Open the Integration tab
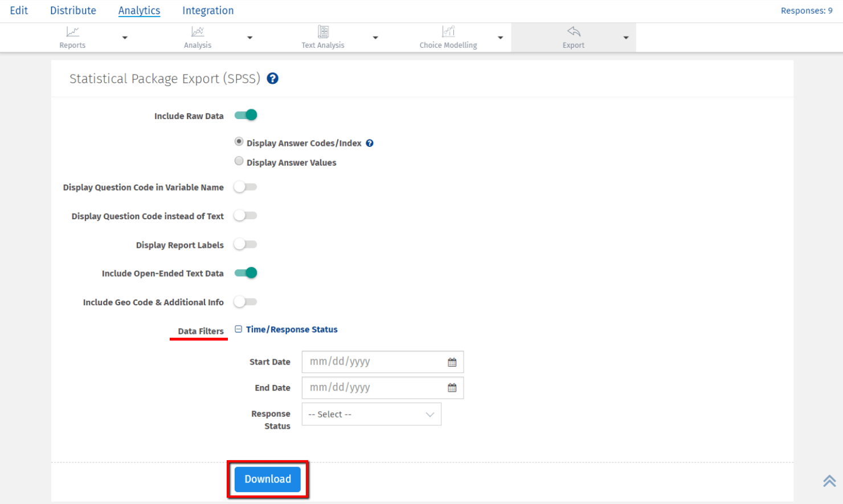This screenshot has width=843, height=504. coord(208,10)
